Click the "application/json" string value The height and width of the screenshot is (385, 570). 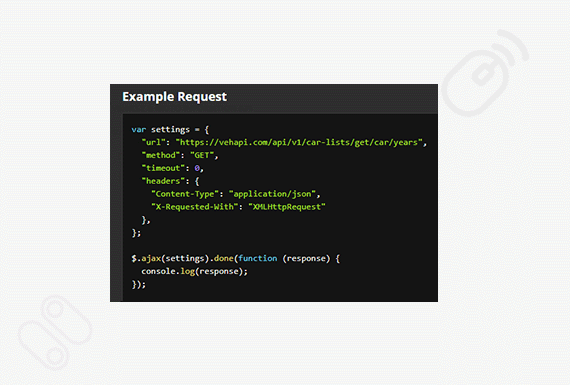272,194
